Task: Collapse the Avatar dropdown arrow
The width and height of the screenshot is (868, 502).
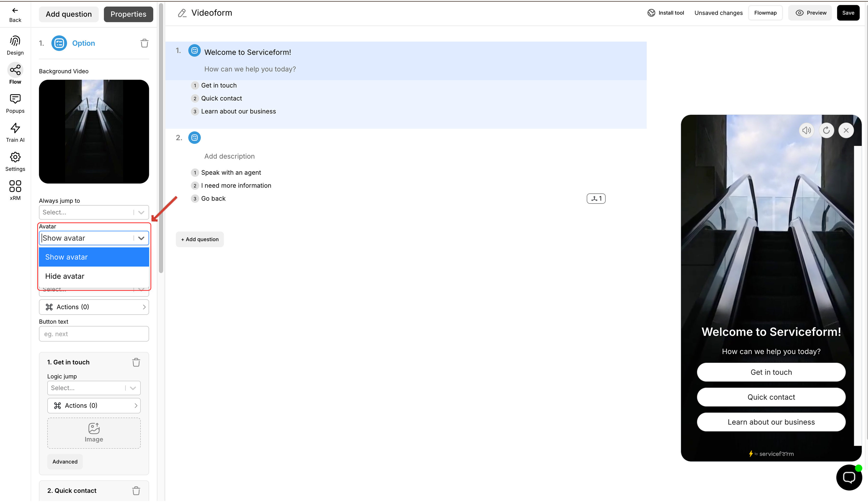Action: tap(141, 238)
